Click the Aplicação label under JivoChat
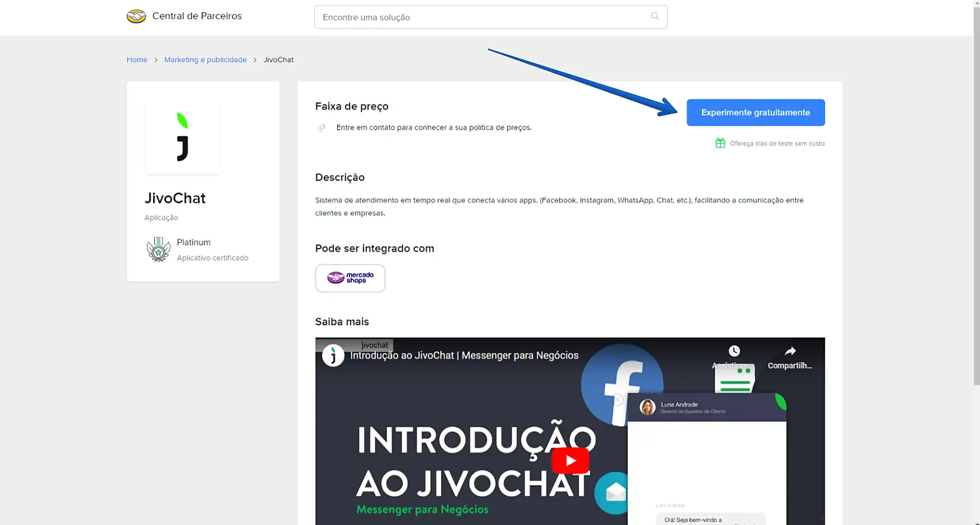This screenshot has height=525, width=980. pos(161,217)
